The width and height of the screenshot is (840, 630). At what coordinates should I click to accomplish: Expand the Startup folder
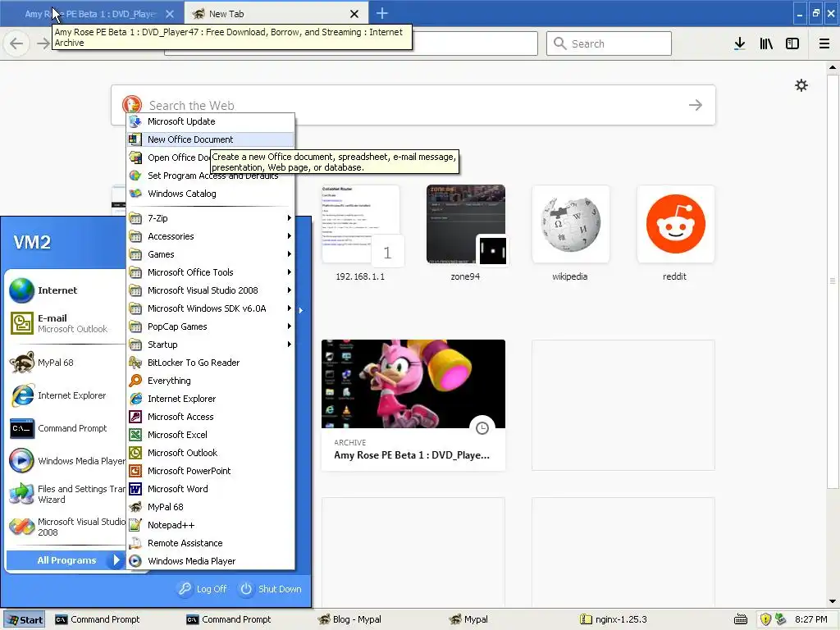(x=211, y=345)
